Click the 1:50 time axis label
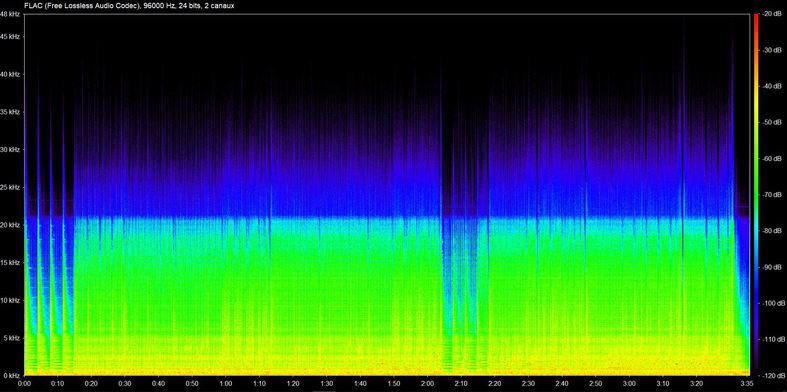Viewport: 787px width, 392px height. (x=394, y=383)
